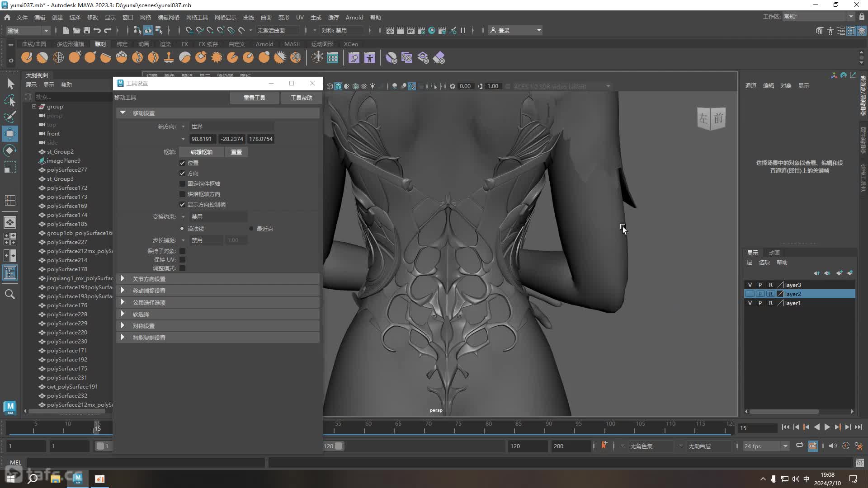This screenshot has width=868, height=488.
Task: Click the New scene icon
Action: click(x=66, y=30)
